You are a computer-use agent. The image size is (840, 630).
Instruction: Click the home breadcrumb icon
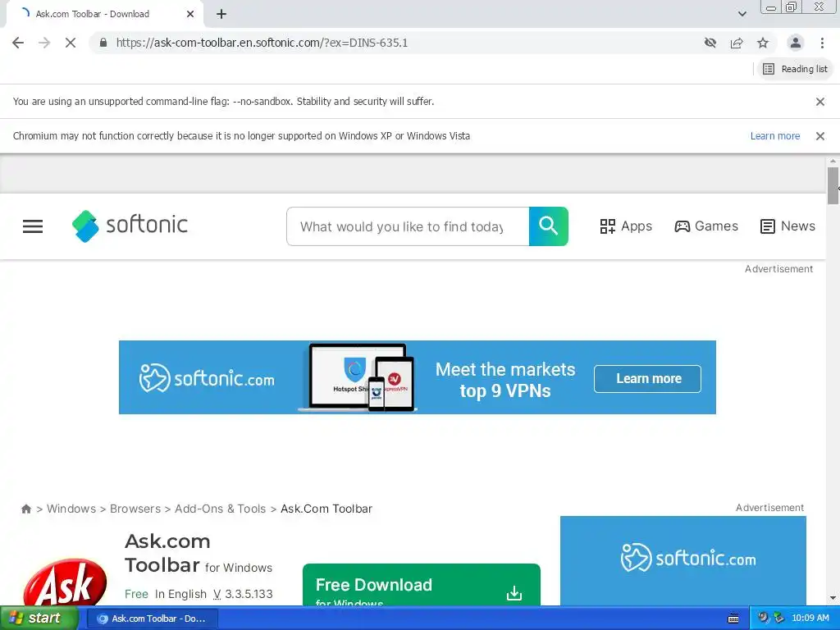[x=25, y=509]
